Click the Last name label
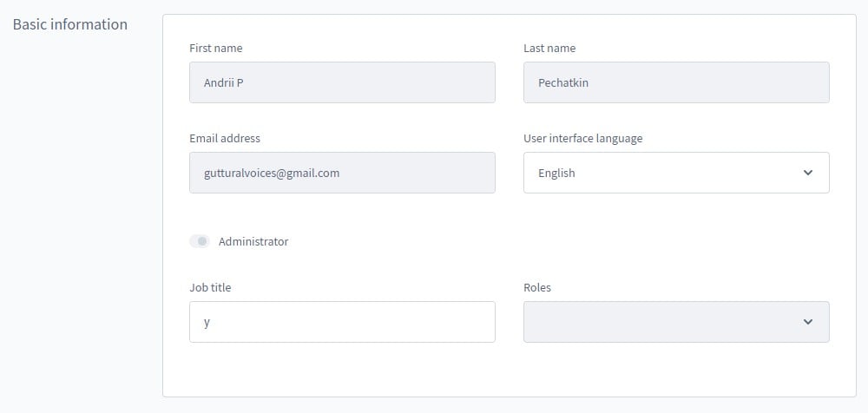 pyautogui.click(x=549, y=49)
